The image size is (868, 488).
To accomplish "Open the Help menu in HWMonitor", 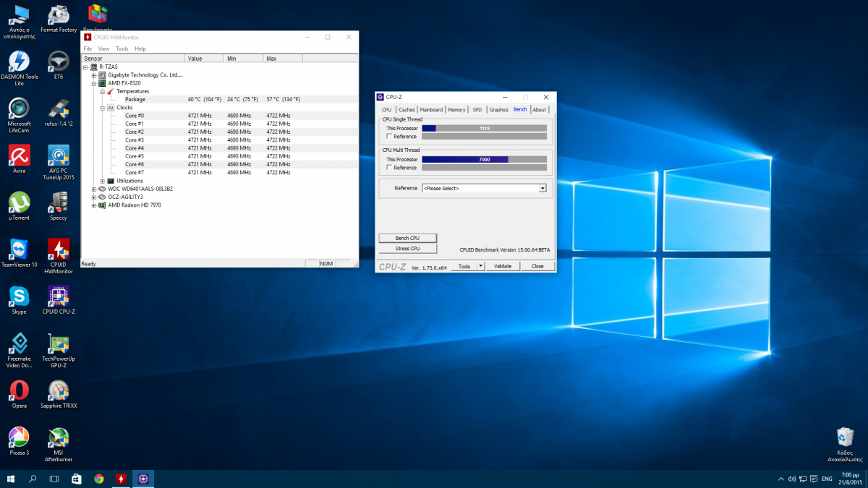I will point(140,48).
